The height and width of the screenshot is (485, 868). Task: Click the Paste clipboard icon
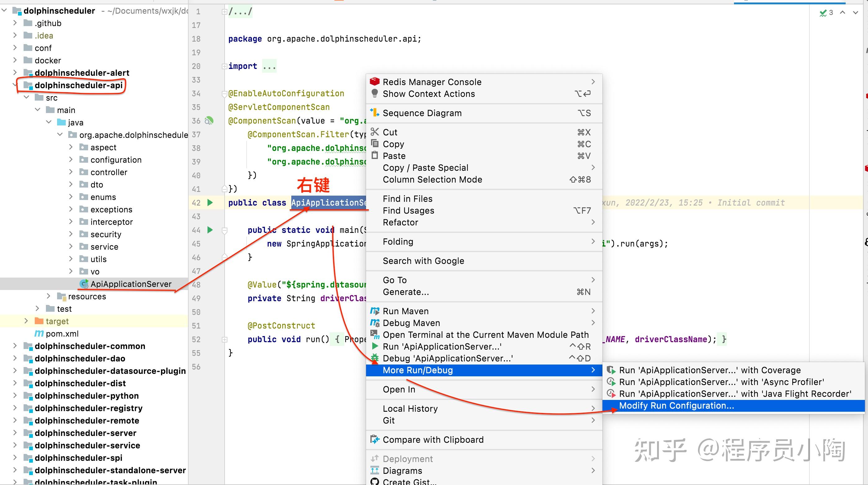point(375,156)
